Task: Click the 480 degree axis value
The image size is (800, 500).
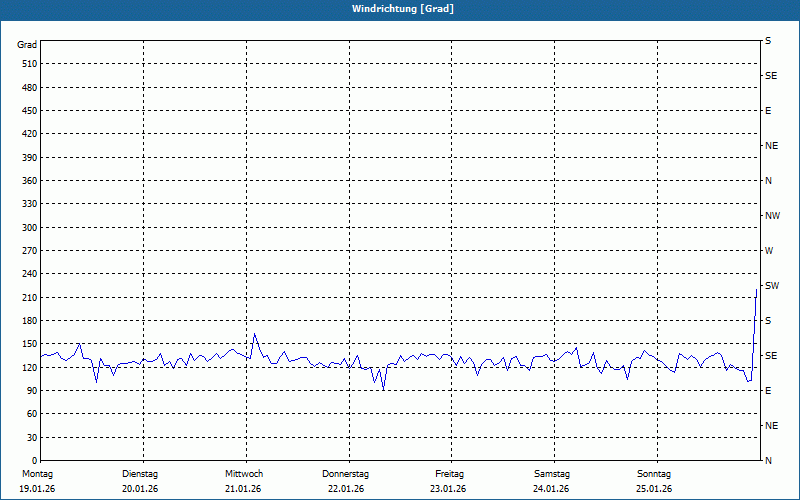Action: (30, 88)
